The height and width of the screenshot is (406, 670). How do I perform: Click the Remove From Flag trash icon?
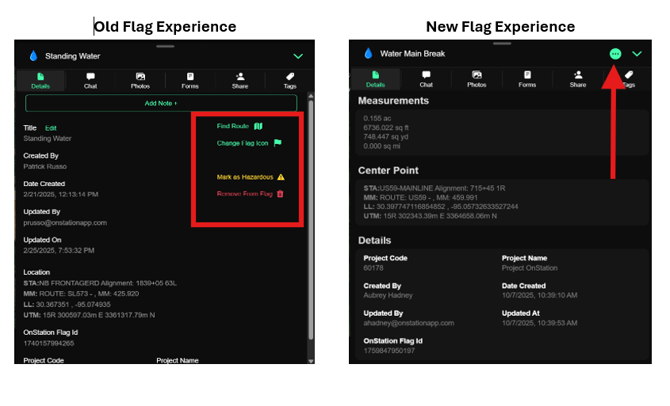click(x=281, y=193)
